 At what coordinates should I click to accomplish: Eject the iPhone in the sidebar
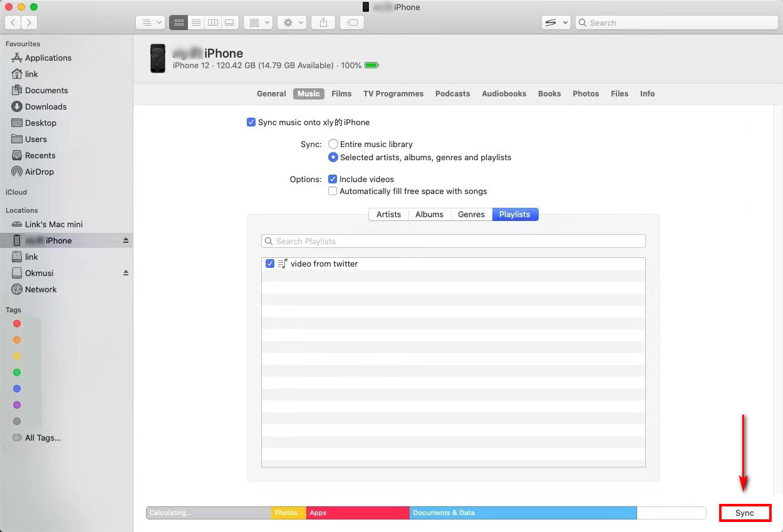coord(125,240)
